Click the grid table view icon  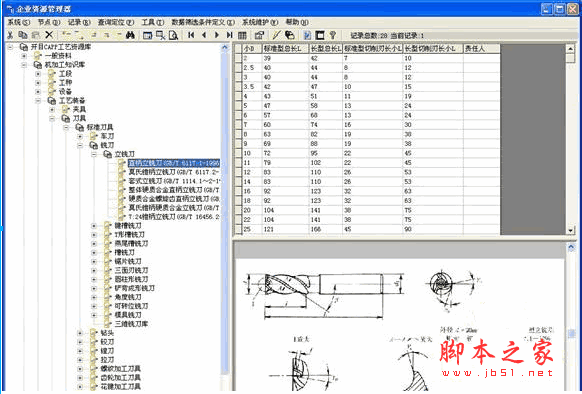242,35
